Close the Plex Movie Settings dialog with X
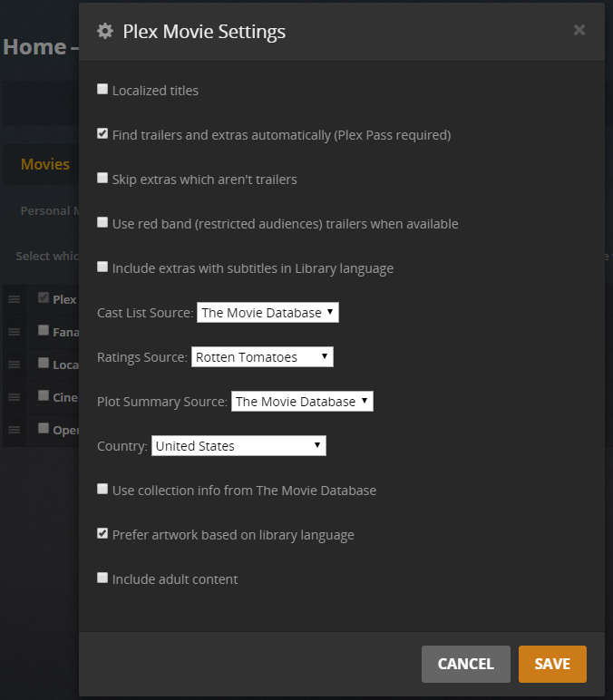This screenshot has width=613, height=700. (x=579, y=30)
